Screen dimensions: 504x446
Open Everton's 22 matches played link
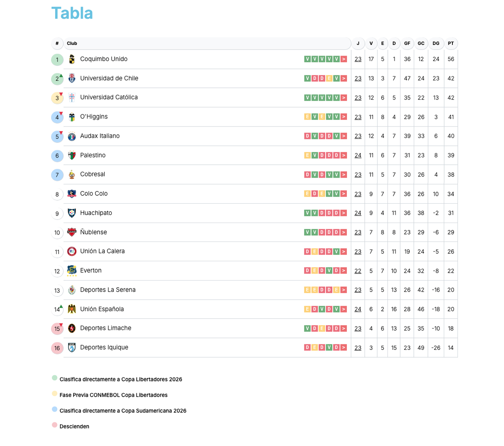[358, 271]
